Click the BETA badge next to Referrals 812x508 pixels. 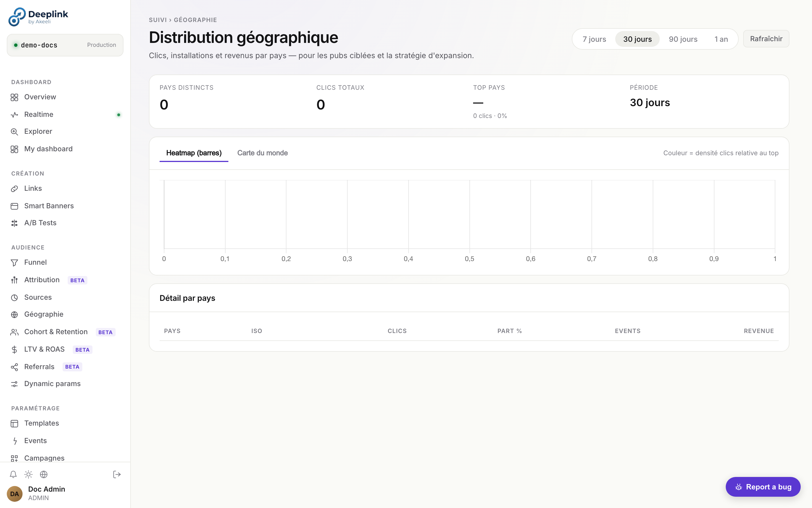(72, 367)
